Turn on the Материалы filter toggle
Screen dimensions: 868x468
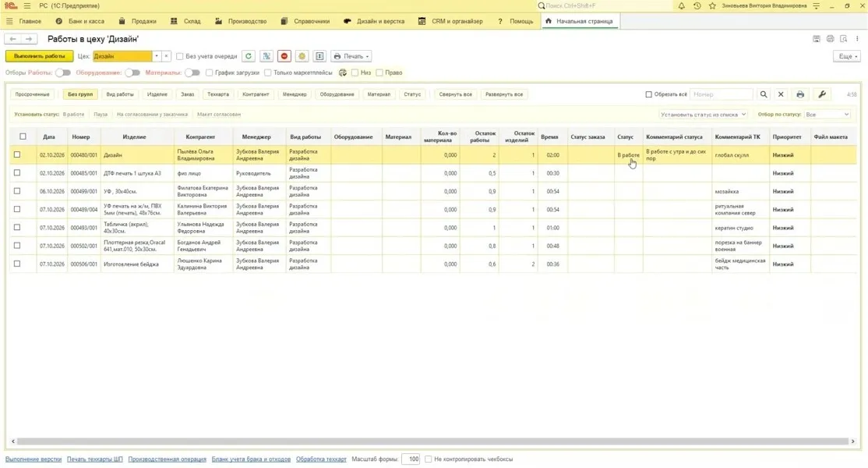point(192,73)
